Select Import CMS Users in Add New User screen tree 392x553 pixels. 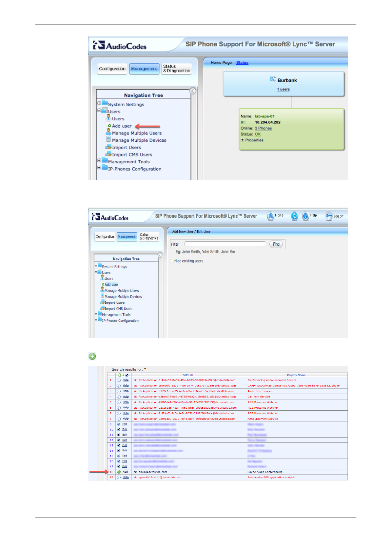coord(118,309)
